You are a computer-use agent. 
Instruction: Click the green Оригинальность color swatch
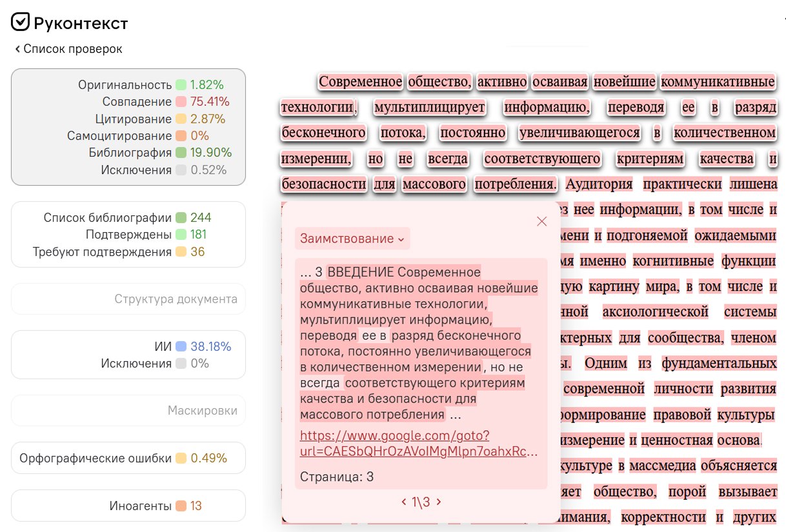click(181, 85)
